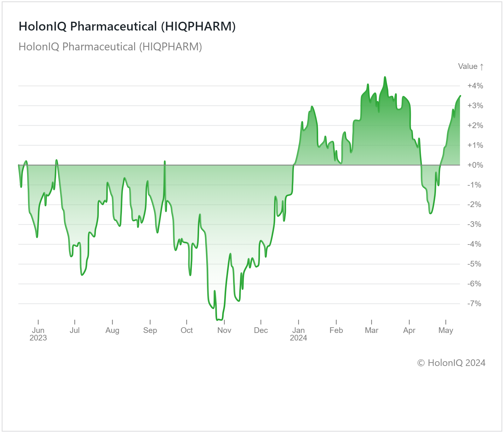Click the +4% y-axis label
This screenshot has height=433, width=504.
pyautogui.click(x=475, y=86)
